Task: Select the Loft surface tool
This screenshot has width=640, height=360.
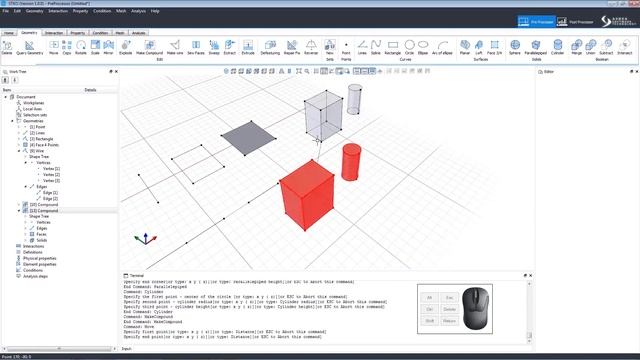Action: pos(479,47)
